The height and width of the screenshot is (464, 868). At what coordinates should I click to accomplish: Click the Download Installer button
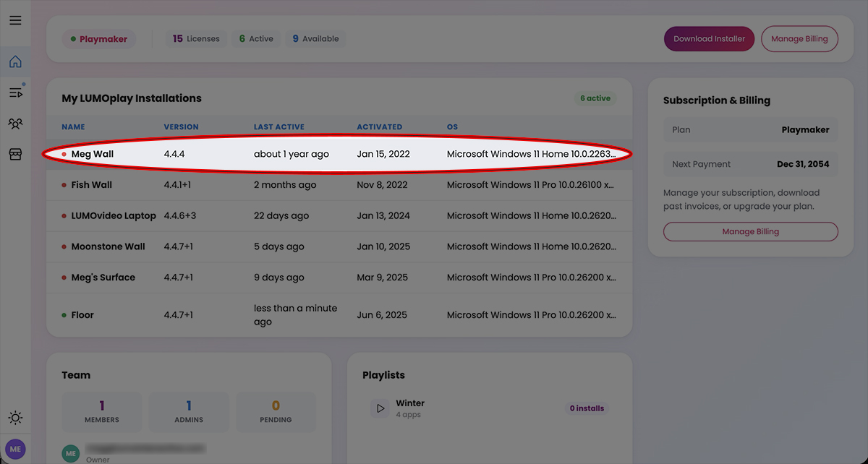coord(709,38)
